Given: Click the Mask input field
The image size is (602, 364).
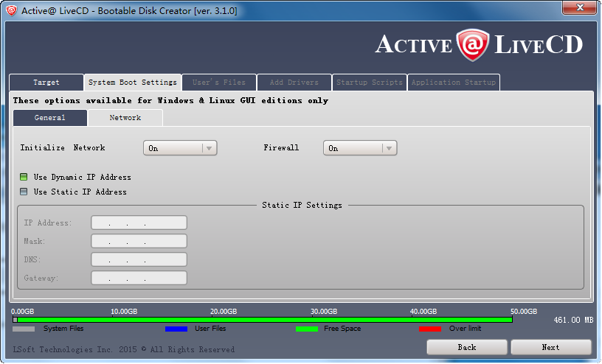Looking at the screenshot, I should 139,241.
